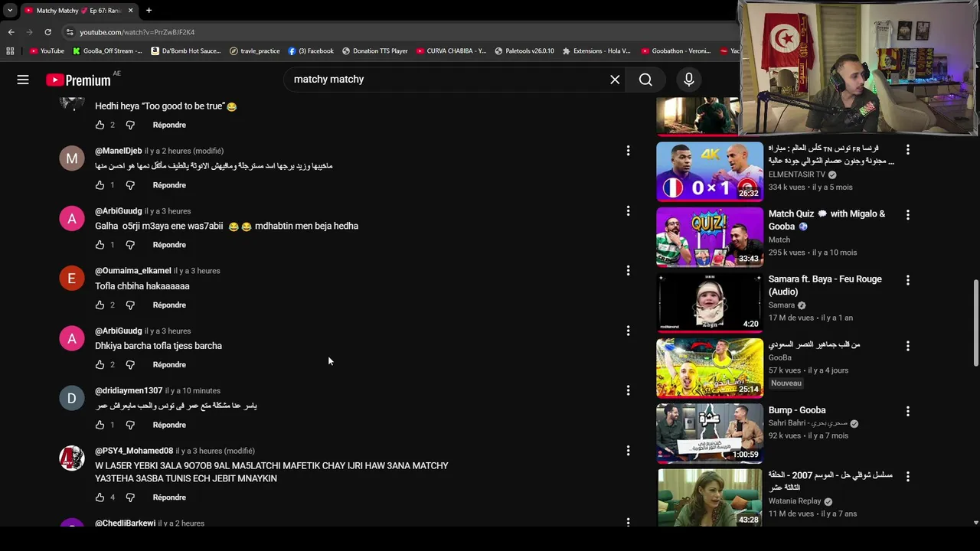
Task: Clear the search box with the X
Action: (x=615, y=80)
